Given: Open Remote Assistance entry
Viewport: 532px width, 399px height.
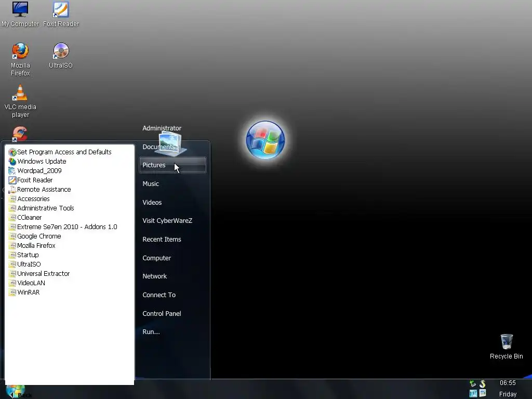Looking at the screenshot, I should pyautogui.click(x=39, y=189).
